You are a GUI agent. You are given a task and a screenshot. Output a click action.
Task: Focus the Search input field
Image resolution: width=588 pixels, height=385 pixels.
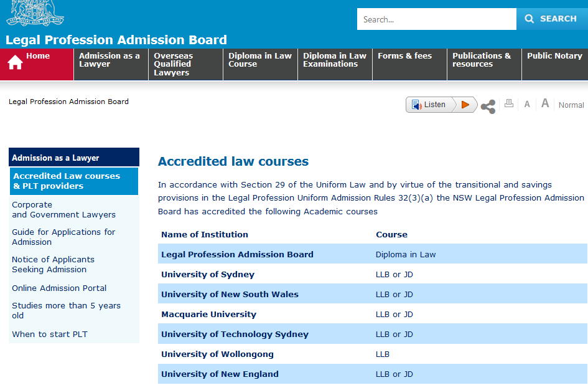pos(436,19)
